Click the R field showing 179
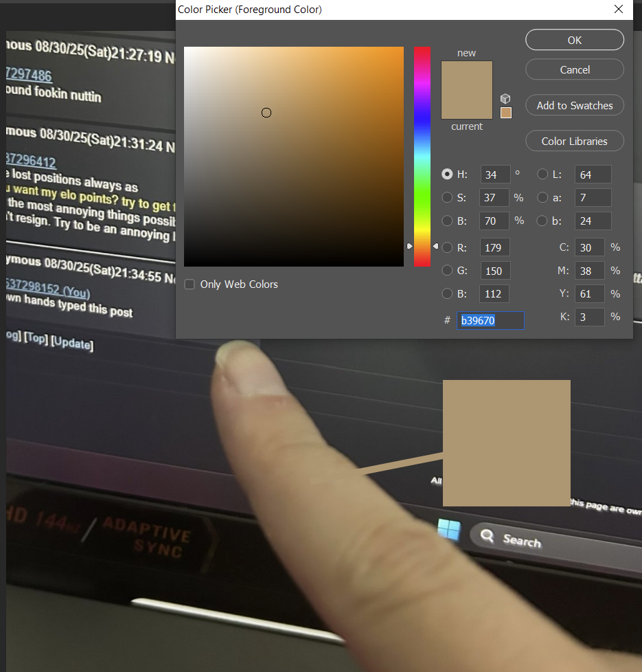Screen dimensions: 642x672 point(494,248)
